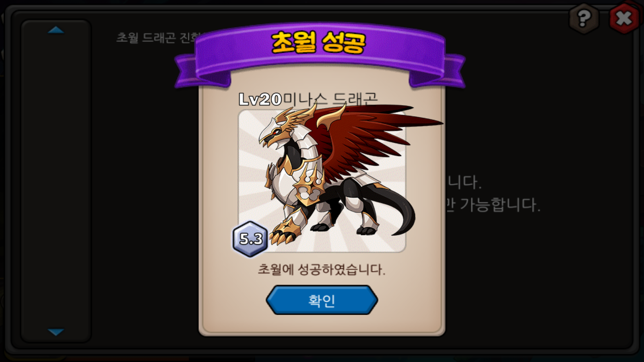Click the down arrow in the left panel
The height and width of the screenshot is (362, 644).
click(56, 332)
